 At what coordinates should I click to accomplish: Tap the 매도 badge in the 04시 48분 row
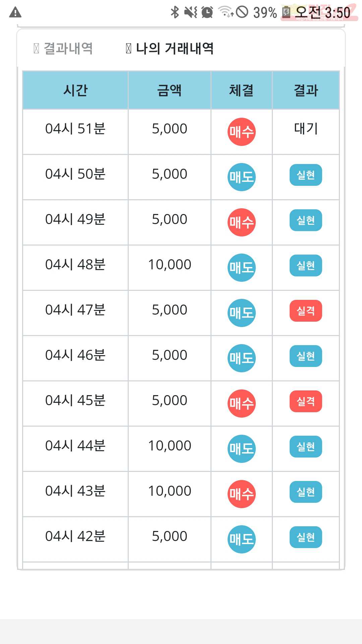(x=241, y=268)
